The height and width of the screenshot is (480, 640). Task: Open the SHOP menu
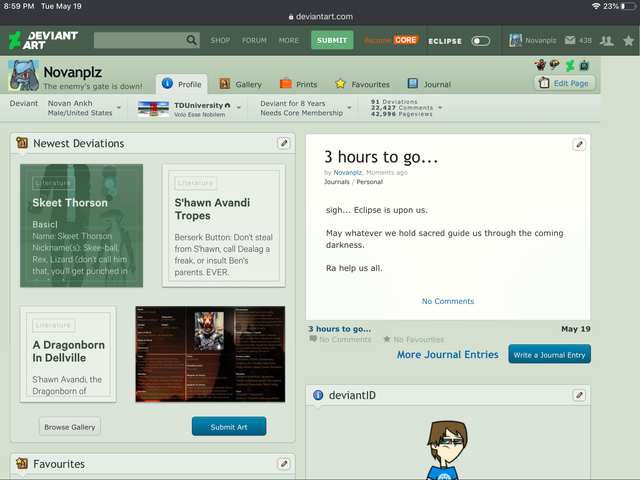(x=220, y=40)
